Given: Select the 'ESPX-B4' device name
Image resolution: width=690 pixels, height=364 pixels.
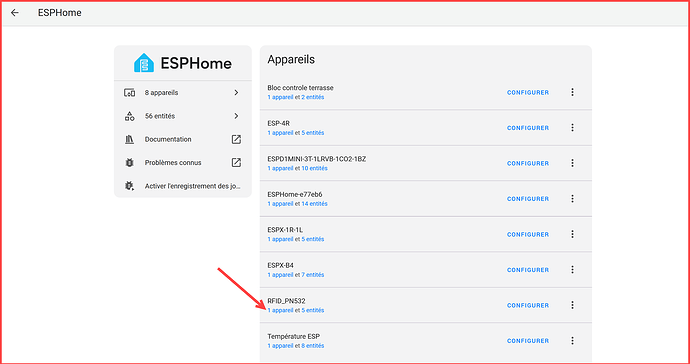Looking at the screenshot, I should point(281,265).
